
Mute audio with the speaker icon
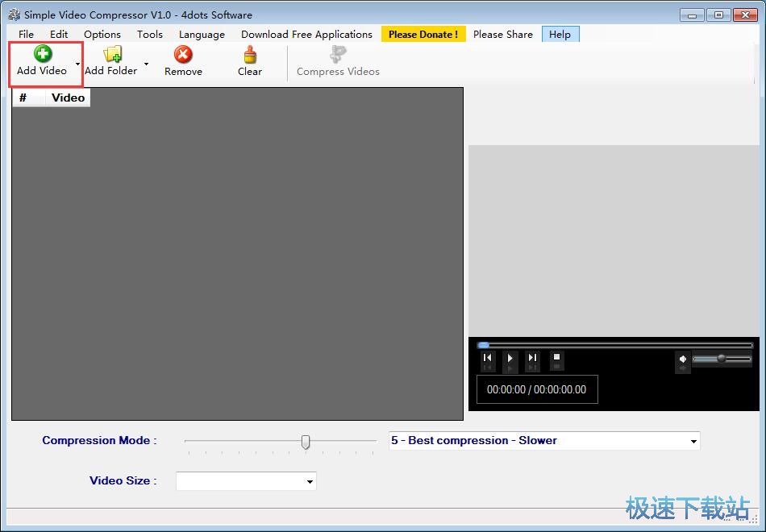coord(683,359)
